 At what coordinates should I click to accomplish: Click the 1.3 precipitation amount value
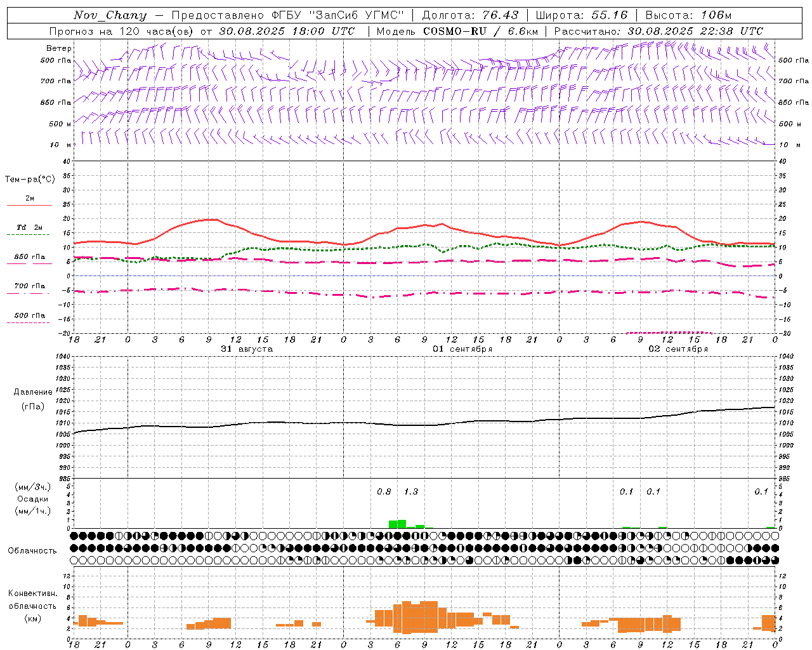pos(411,491)
